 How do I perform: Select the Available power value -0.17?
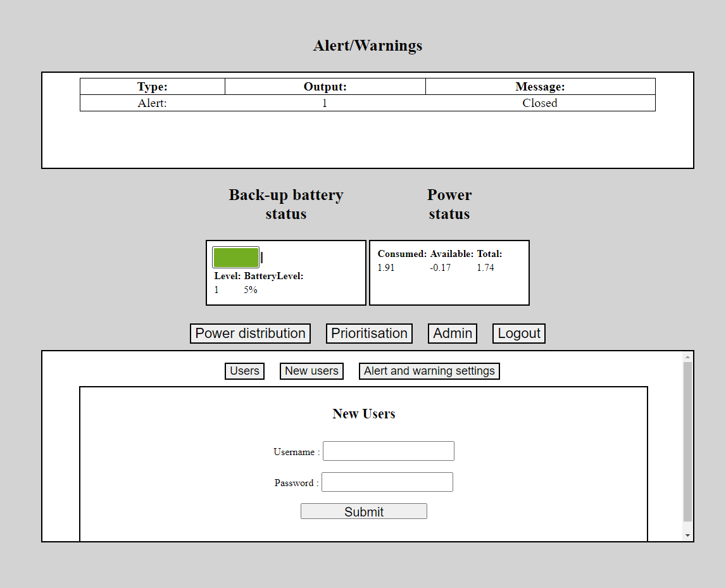tap(441, 268)
